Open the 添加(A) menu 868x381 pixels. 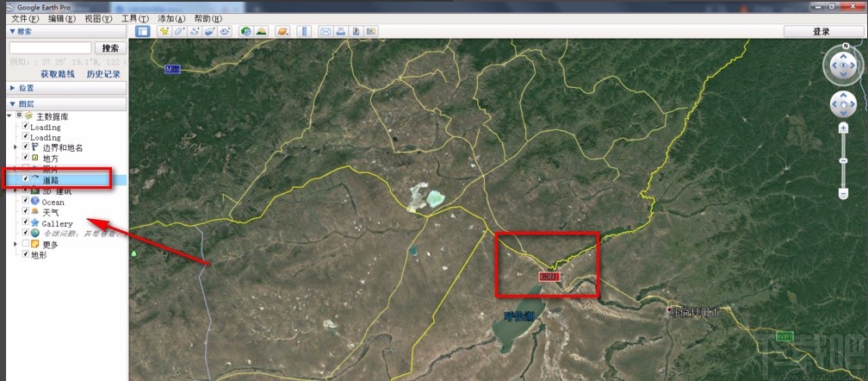[171, 18]
